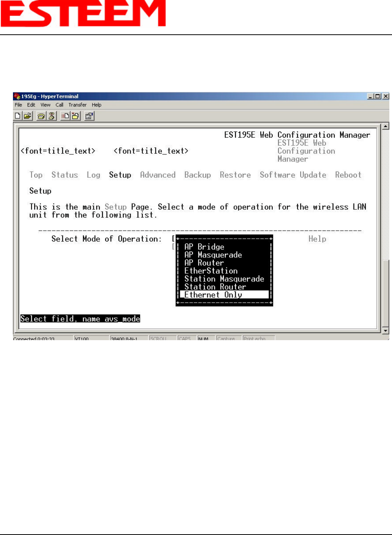Click 'EST195E Web Configuration Manager' heading
The image size is (392, 535).
(x=297, y=135)
